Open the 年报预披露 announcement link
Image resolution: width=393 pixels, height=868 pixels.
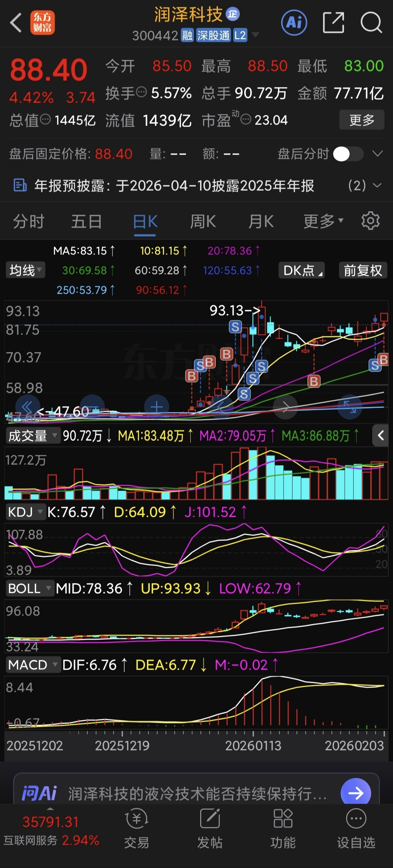tap(174, 186)
